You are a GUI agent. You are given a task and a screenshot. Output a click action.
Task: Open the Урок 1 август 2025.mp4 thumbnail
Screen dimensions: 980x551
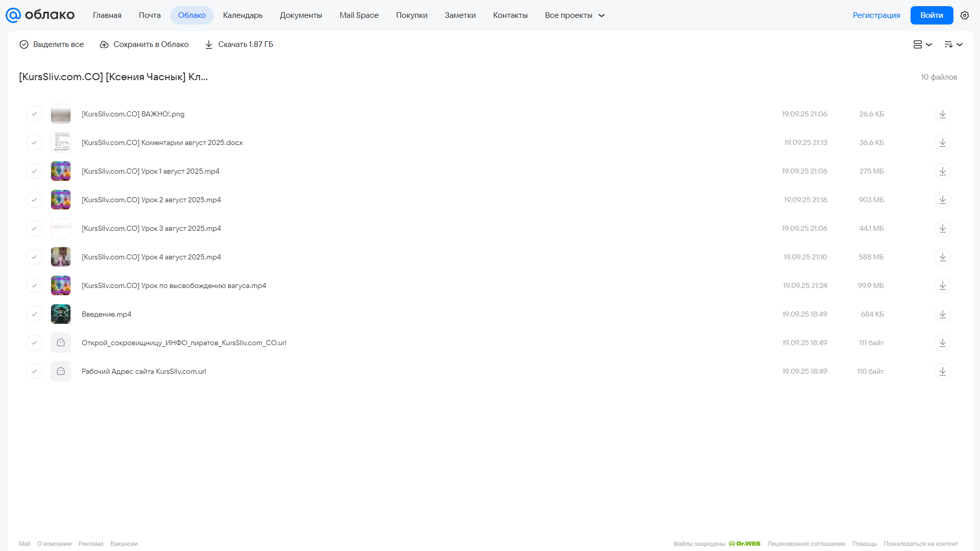pos(61,171)
